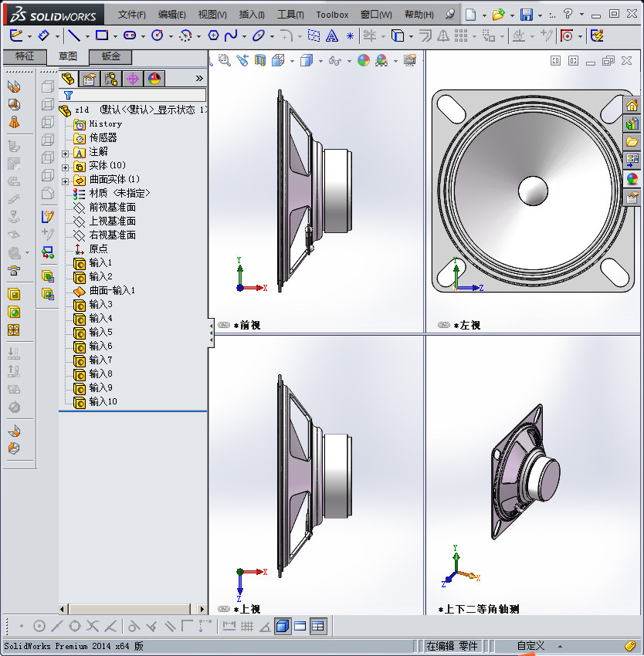The width and height of the screenshot is (644, 656).
Task: Select the four-view viewport layout icon
Action: click(x=317, y=626)
